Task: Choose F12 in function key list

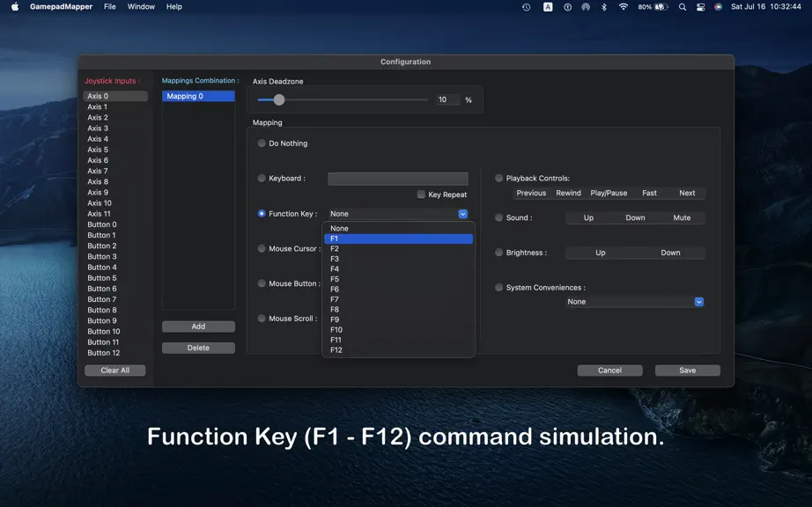Action: point(398,349)
